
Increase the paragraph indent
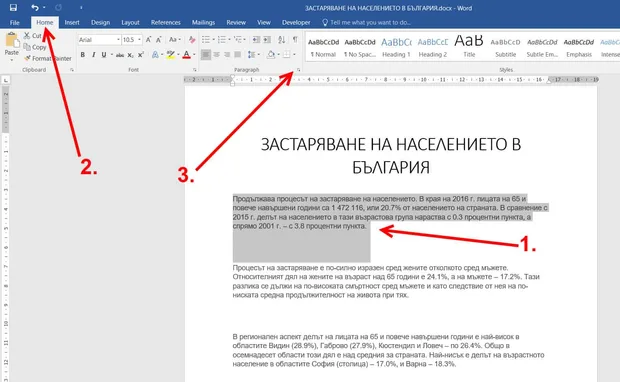point(267,40)
